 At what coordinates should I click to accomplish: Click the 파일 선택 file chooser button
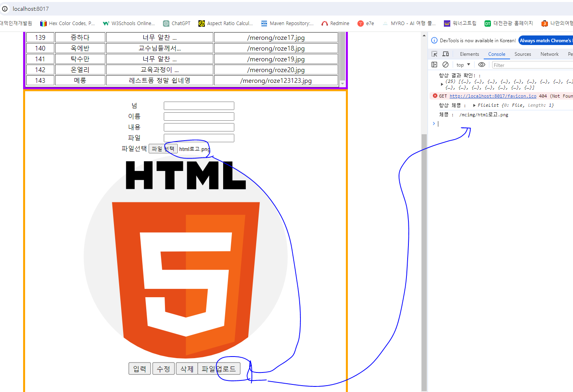(x=163, y=149)
